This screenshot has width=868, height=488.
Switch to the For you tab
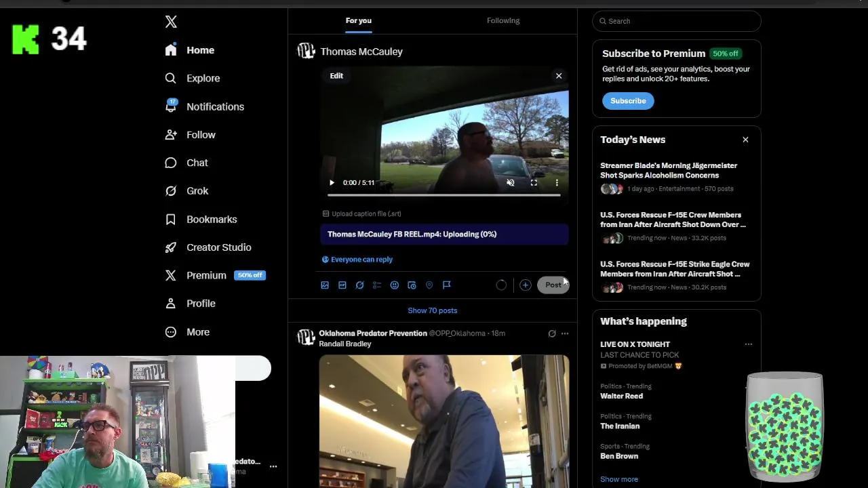tap(359, 20)
